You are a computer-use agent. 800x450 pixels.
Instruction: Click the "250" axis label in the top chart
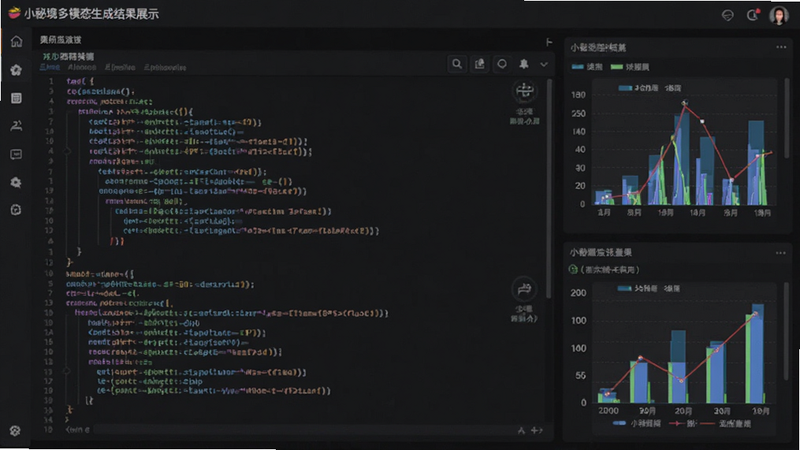coord(578,113)
